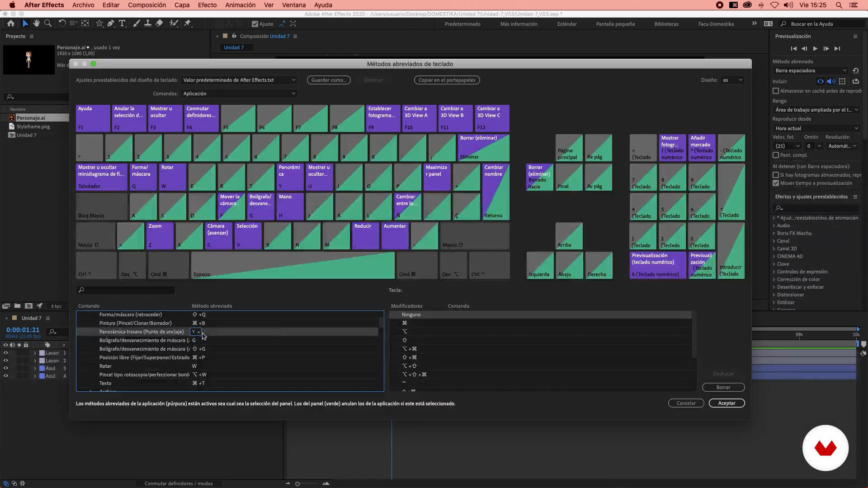Select the Puppet Pin tool
This screenshot has height=488, width=868.
pos(188,23)
